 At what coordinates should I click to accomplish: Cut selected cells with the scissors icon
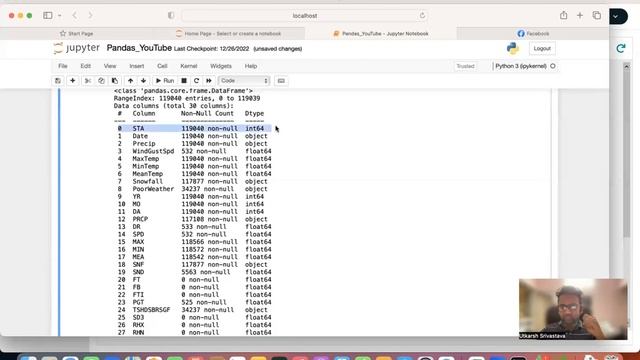tap(88, 81)
